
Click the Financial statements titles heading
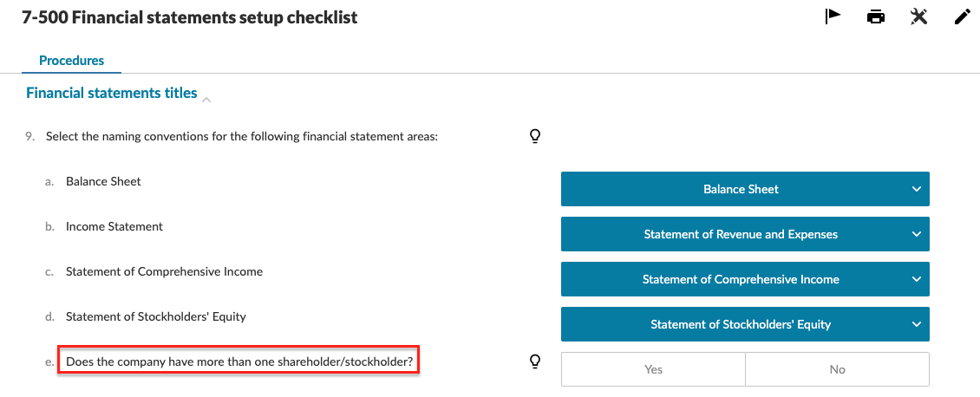click(112, 93)
